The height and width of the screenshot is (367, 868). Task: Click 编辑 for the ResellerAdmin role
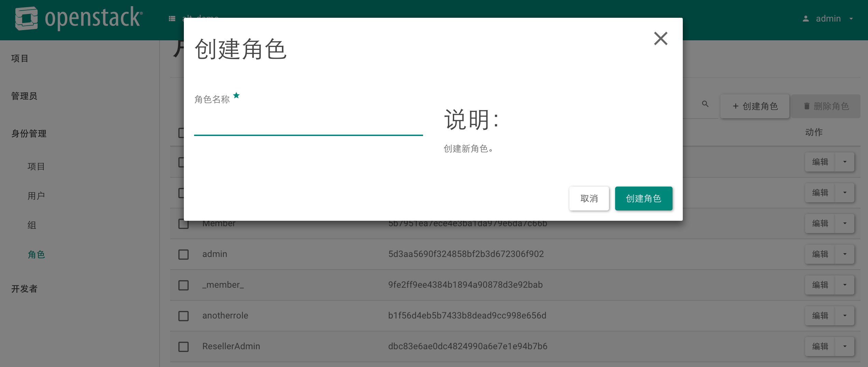tap(820, 346)
